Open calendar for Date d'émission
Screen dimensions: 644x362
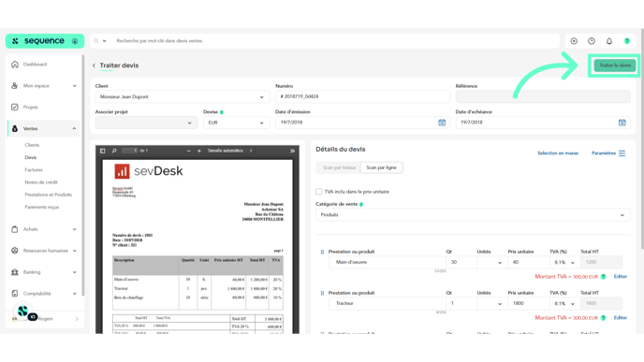[x=442, y=123]
